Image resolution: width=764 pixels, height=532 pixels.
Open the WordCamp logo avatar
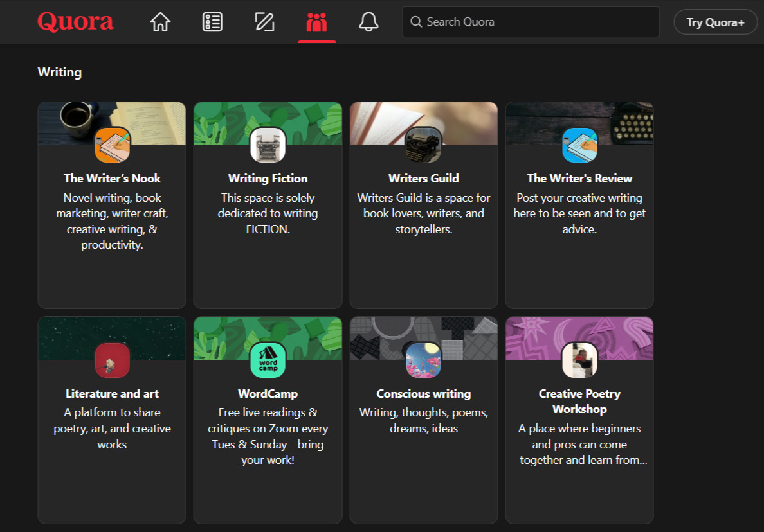[x=268, y=360]
